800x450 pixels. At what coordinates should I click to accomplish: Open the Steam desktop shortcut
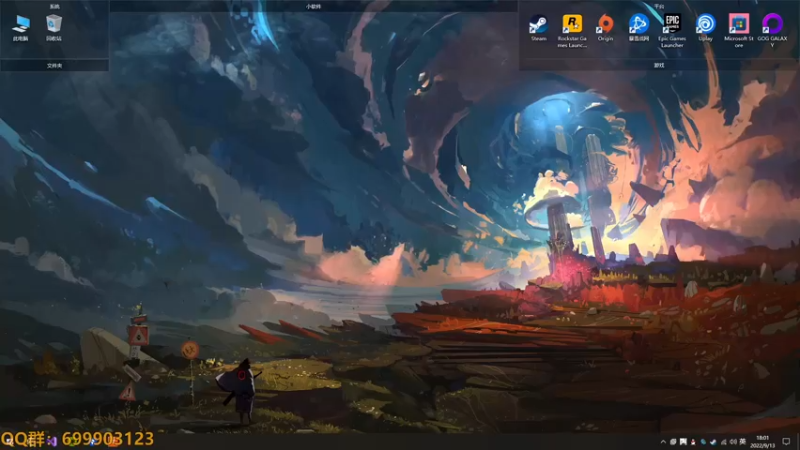(x=538, y=28)
